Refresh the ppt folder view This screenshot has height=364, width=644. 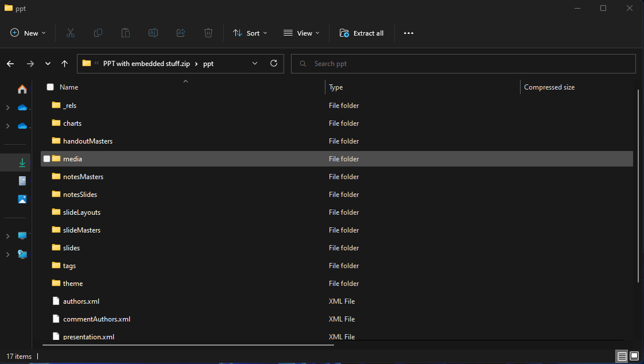(274, 63)
